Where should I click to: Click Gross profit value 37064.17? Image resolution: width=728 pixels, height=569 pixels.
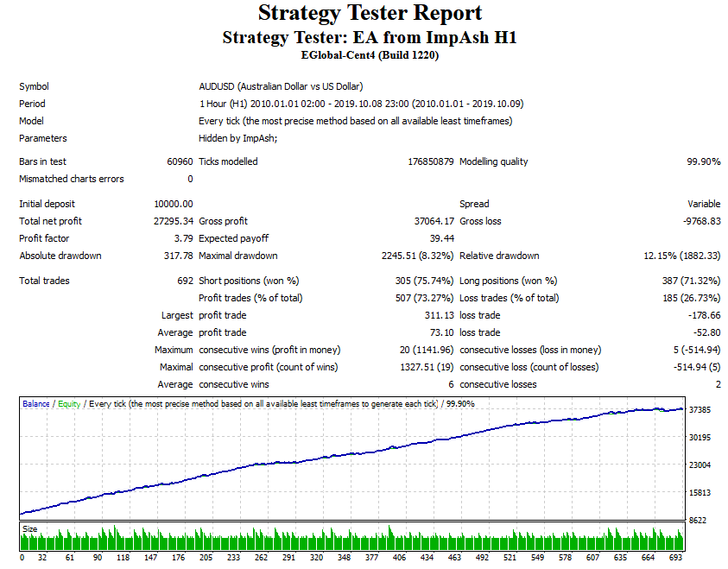(434, 221)
